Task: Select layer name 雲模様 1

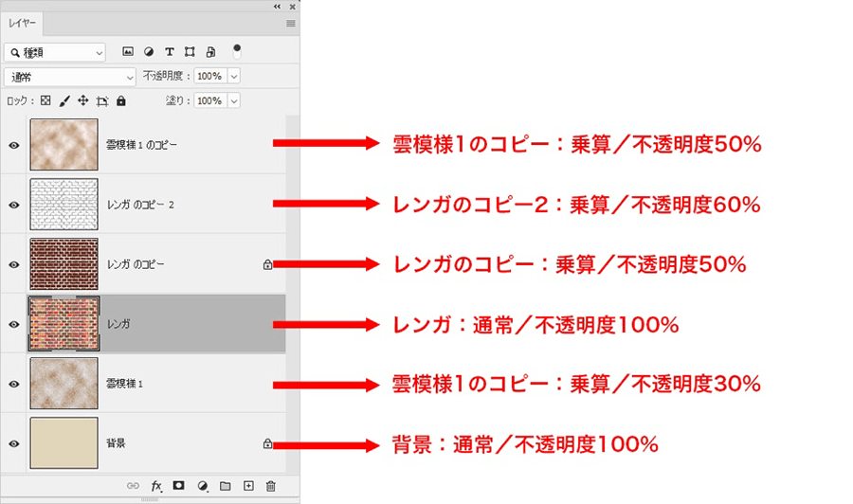Action: point(124,384)
